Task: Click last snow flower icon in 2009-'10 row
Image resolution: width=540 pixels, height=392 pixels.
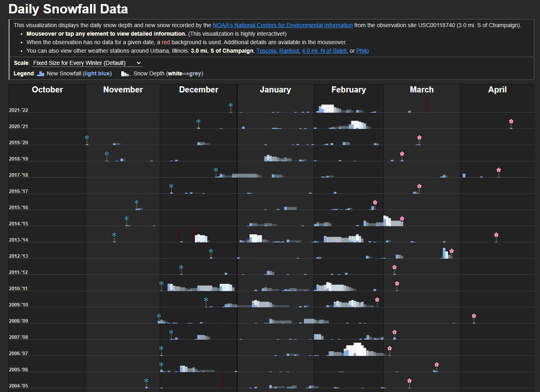Action: point(377,300)
